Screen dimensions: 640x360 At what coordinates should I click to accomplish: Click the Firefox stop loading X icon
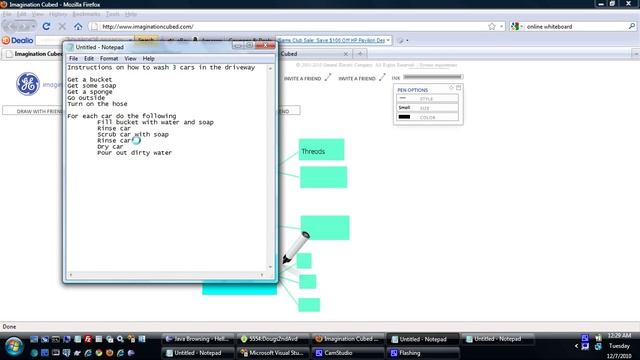62,26
